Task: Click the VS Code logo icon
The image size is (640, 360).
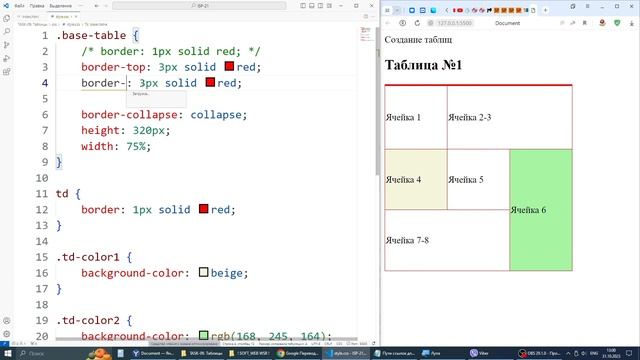Action: (6, 6)
